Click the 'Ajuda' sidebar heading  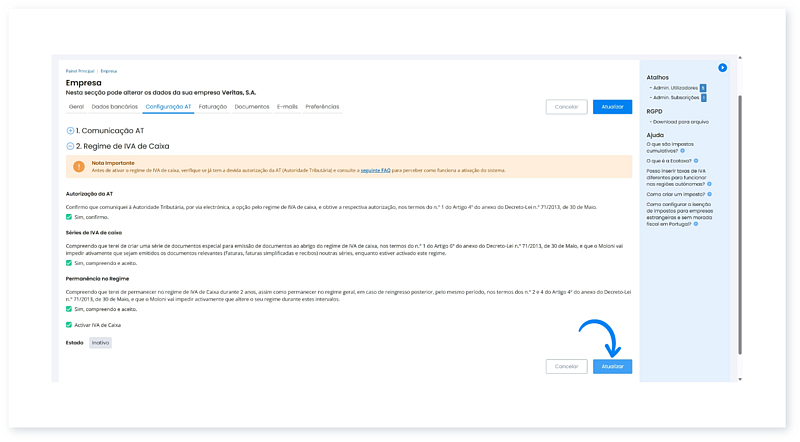[655, 135]
